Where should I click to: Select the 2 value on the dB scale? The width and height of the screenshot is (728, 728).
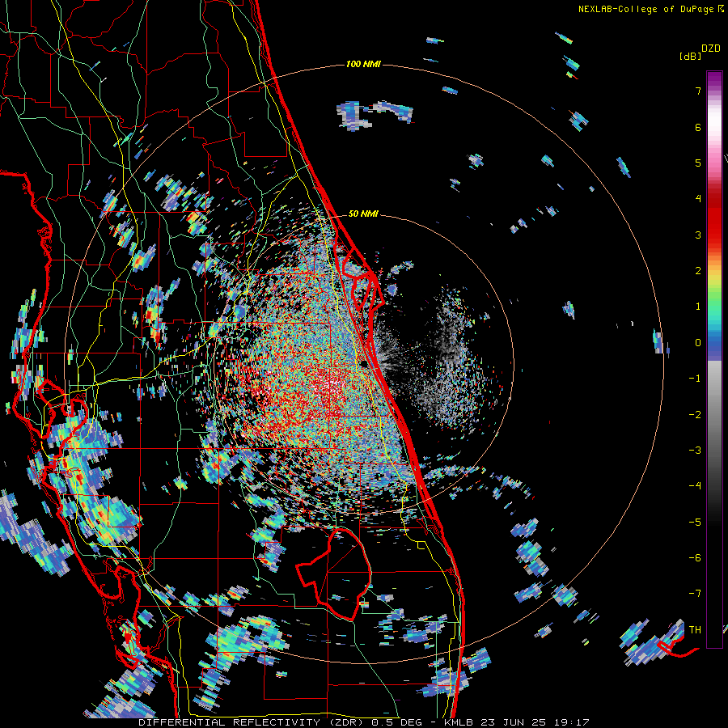698,271
